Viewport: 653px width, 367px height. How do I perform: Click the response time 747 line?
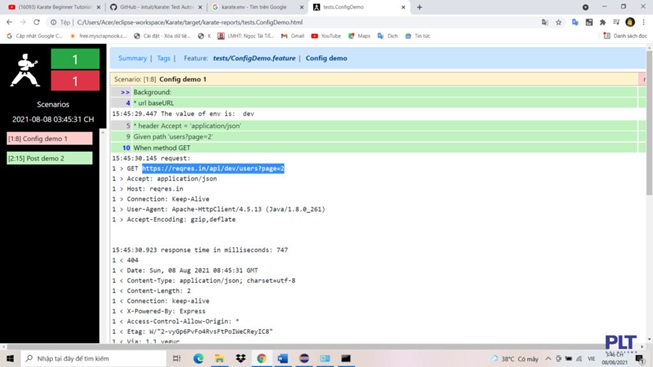pos(200,250)
